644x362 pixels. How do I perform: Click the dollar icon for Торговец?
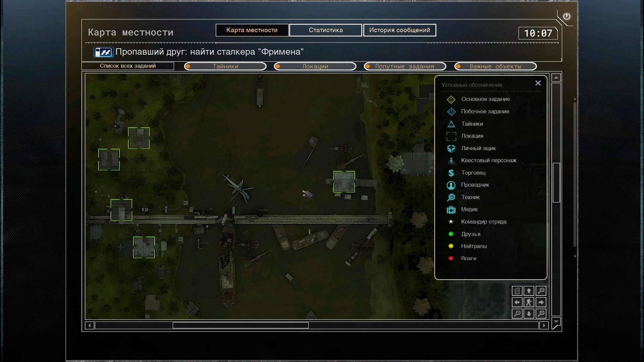click(x=451, y=173)
